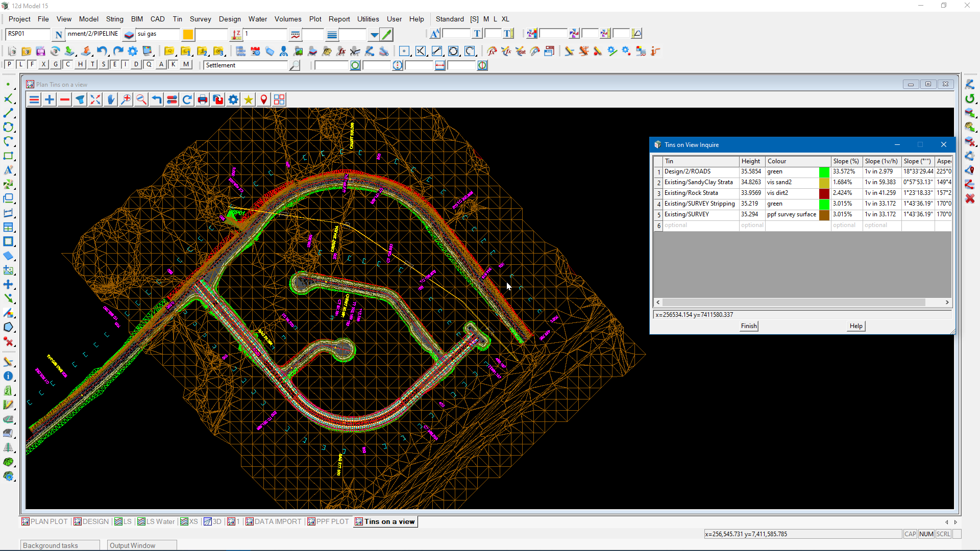
Task: Toggle the M snap button
Action: click(186, 64)
